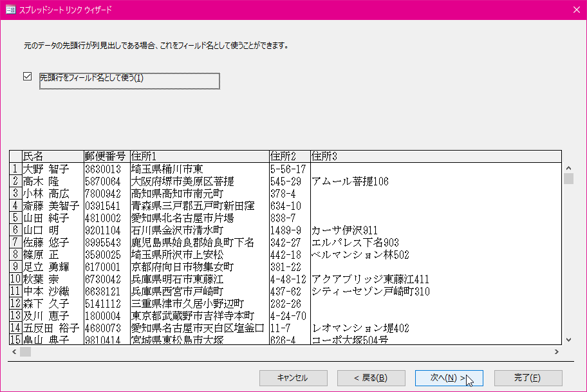Click the name cell 中本 沙織
The image size is (587, 392).
pyautogui.click(x=53, y=292)
